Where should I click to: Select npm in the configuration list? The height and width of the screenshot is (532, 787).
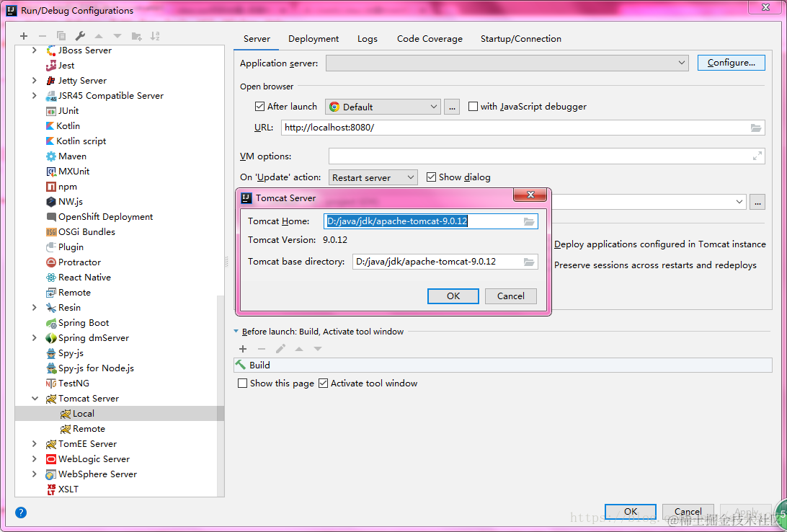click(67, 186)
